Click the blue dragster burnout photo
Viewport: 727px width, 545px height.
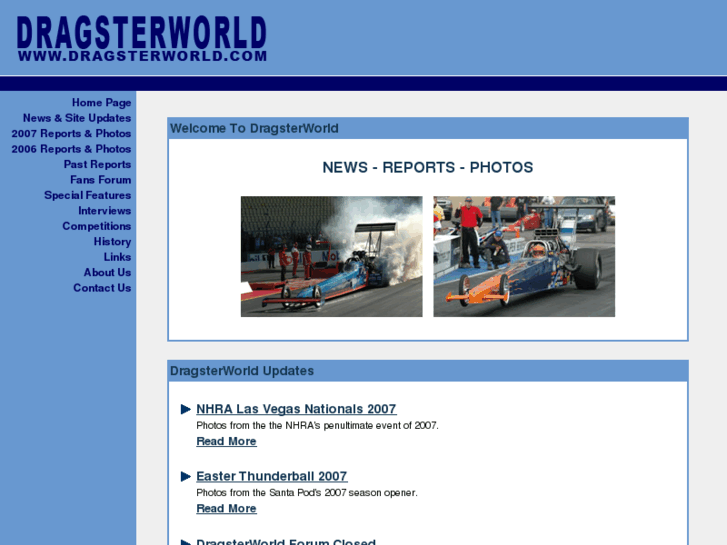point(332,256)
